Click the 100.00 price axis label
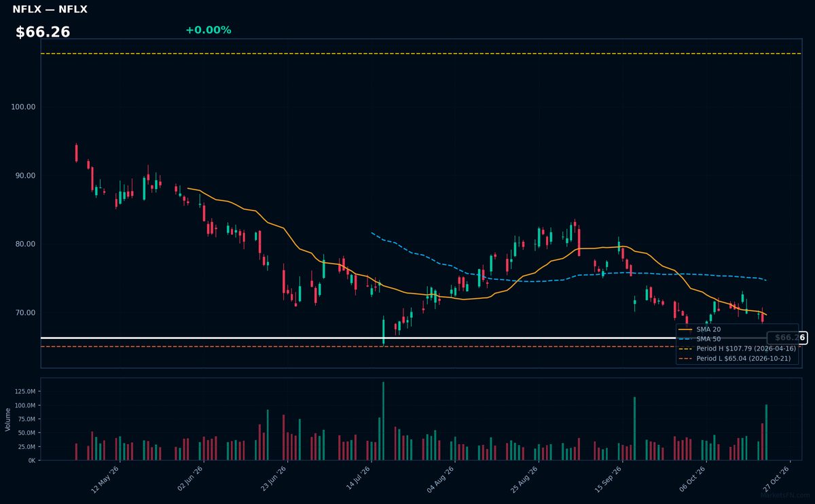The image size is (815, 504). (x=24, y=107)
